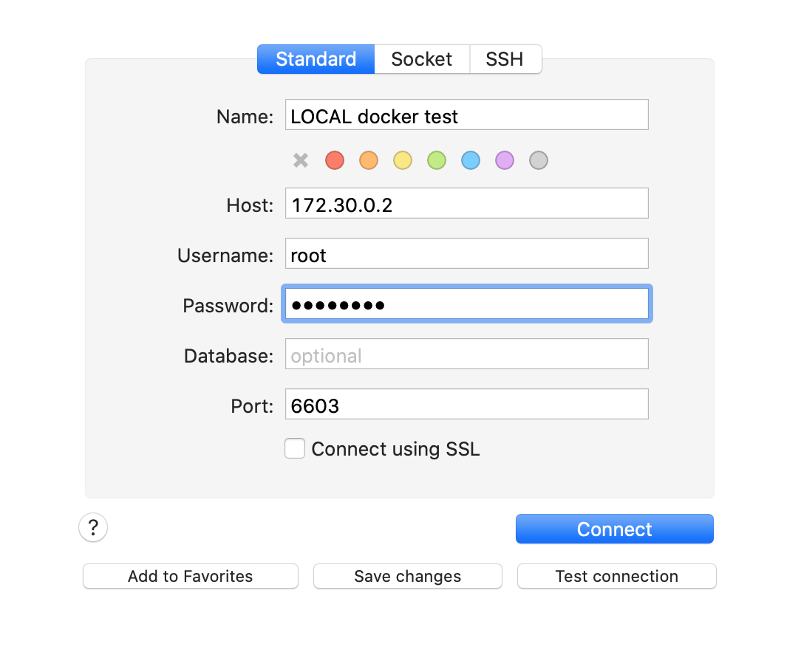Clear the color label with X icon

[x=301, y=160]
